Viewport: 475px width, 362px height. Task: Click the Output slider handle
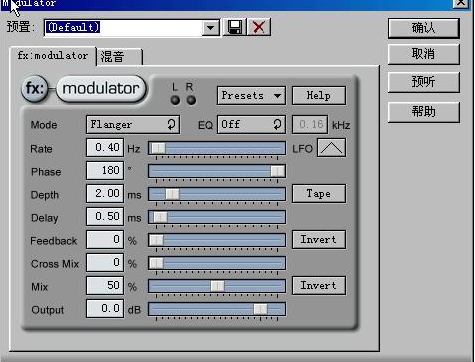[x=260, y=309]
